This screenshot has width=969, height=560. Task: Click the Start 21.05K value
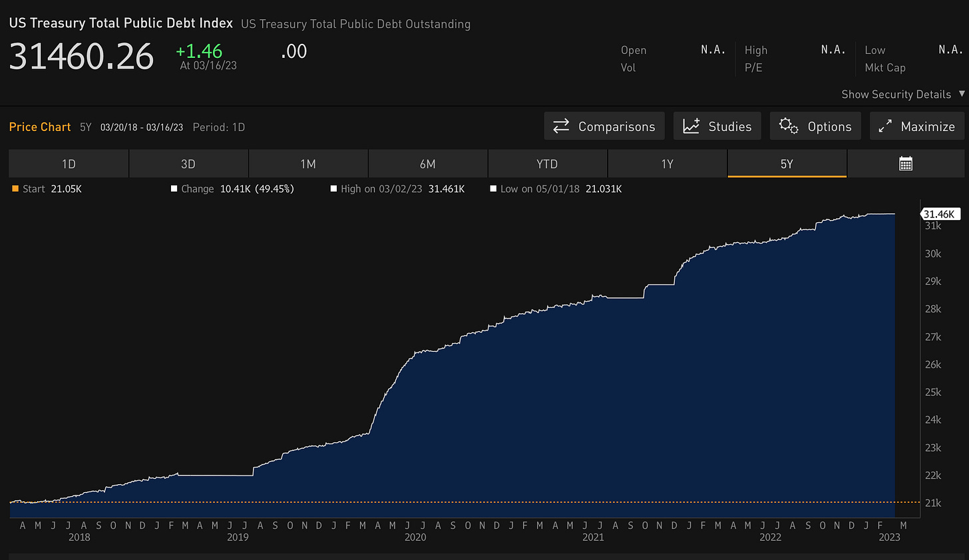point(66,189)
